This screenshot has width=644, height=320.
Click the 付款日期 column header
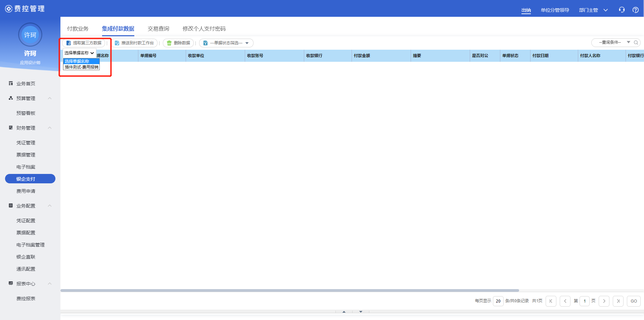pos(554,56)
